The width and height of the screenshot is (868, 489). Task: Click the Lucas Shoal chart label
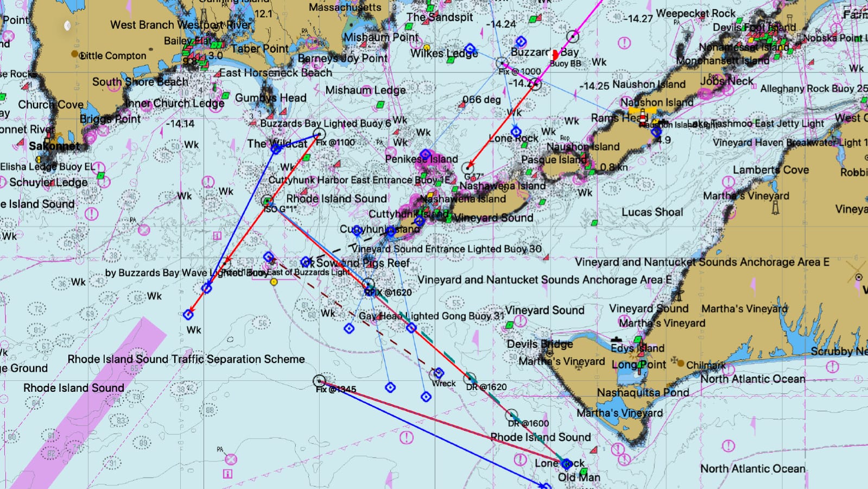point(652,212)
